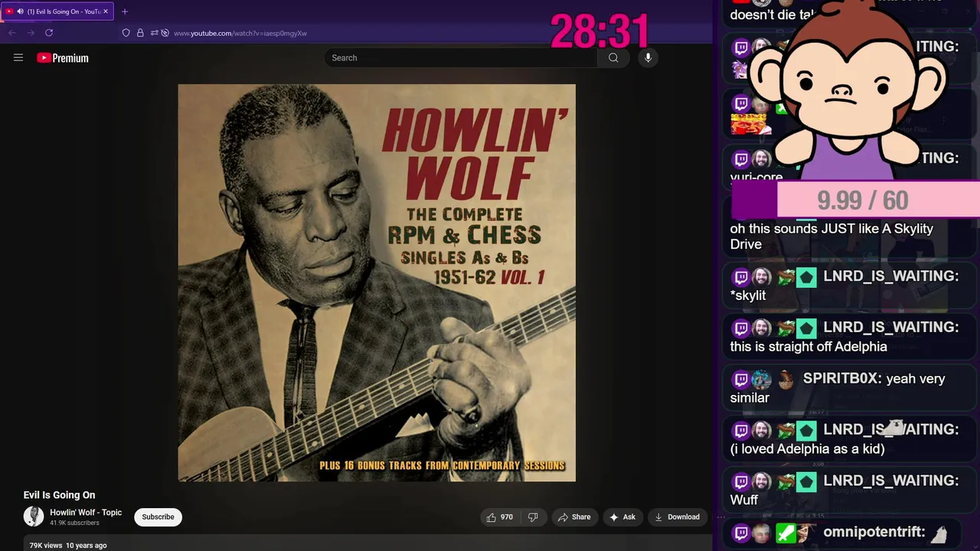Click the 'Wuff' chat message
Screen dimensions: 980x551
744,500
